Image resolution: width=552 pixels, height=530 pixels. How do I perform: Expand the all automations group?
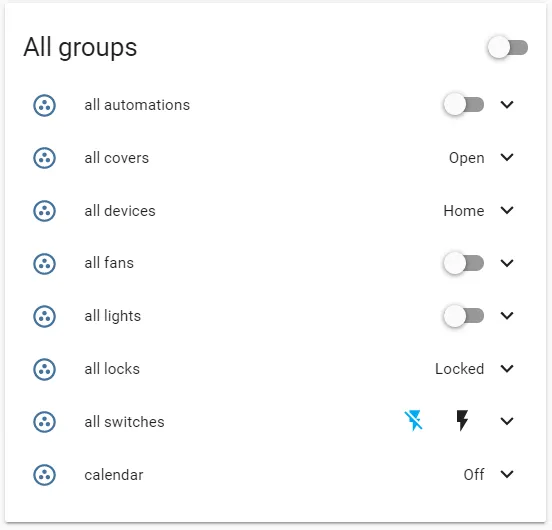507,105
